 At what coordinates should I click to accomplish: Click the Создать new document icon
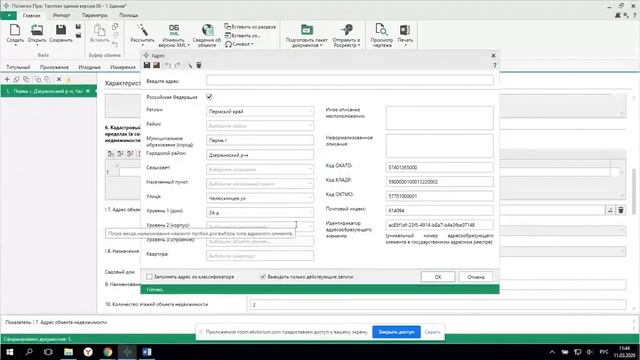[x=15, y=30]
